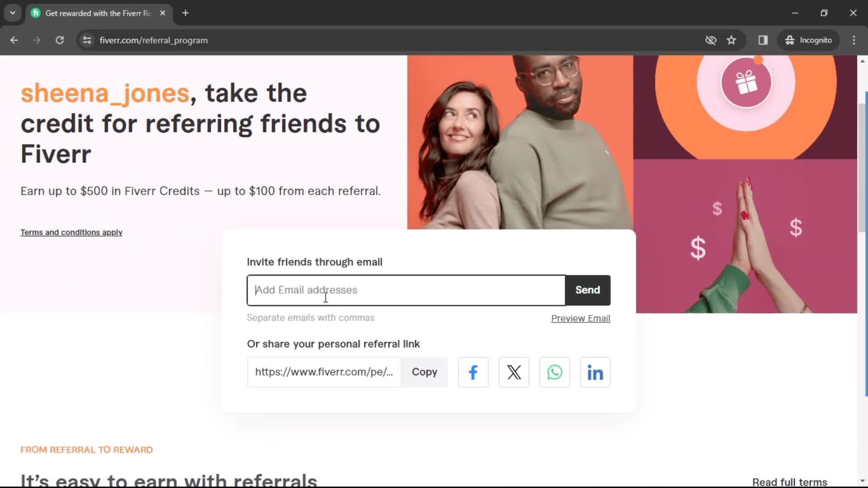This screenshot has height=488, width=868.
Task: Click the browser reload page button
Action: (x=60, y=40)
